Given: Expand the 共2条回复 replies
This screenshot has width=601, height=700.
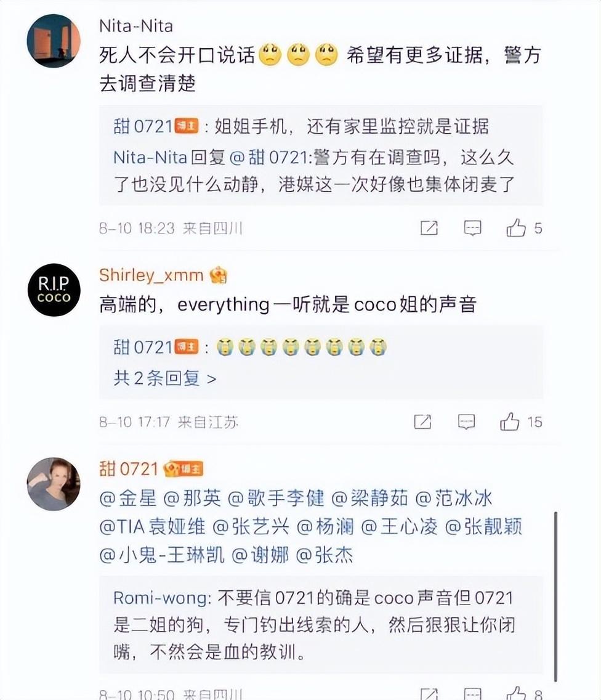Looking at the screenshot, I should 164,378.
